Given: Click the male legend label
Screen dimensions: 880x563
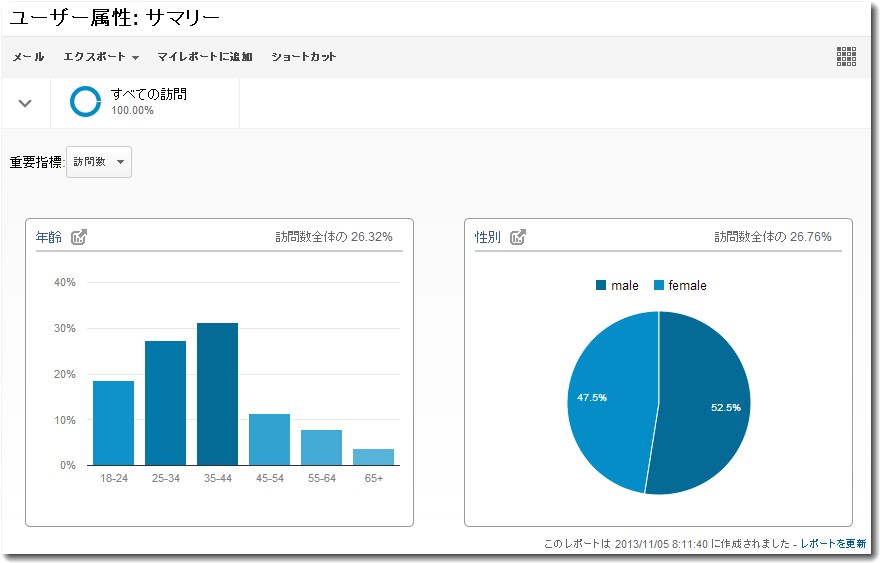Looking at the screenshot, I should [625, 286].
